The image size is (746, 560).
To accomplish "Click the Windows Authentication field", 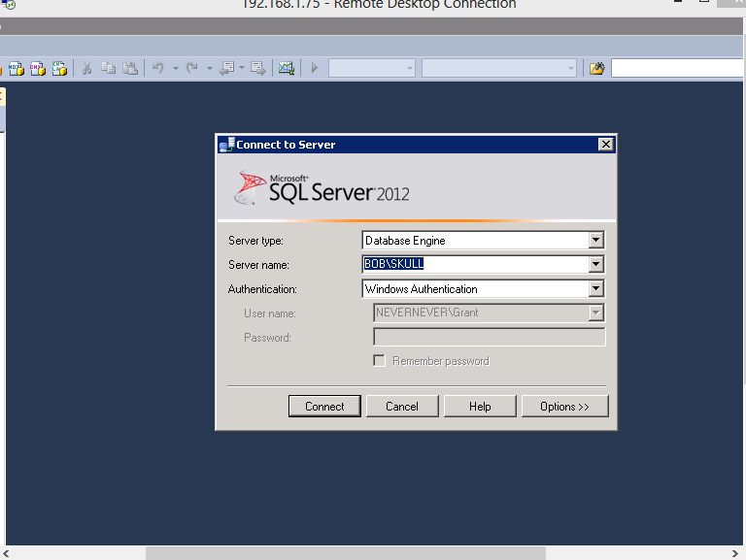I will coord(483,288).
